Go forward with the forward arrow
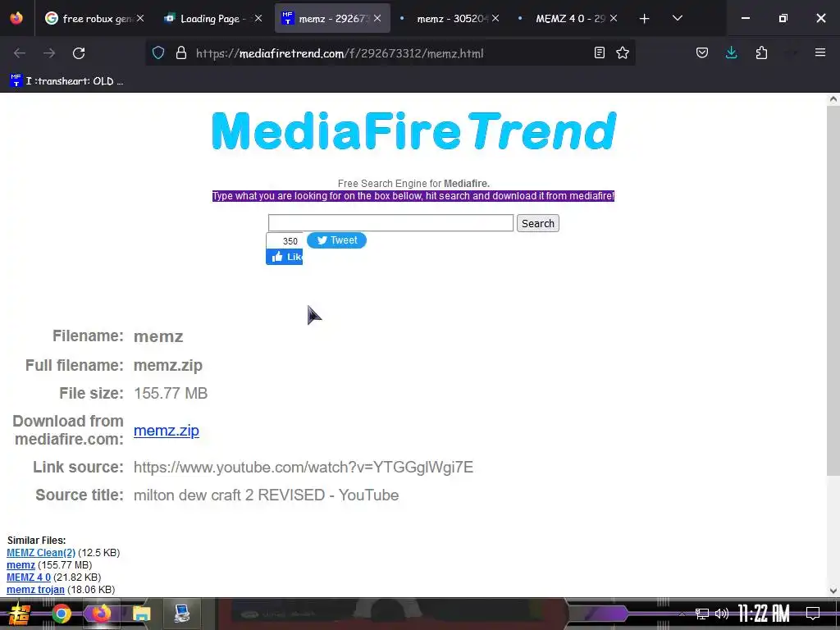The height and width of the screenshot is (630, 840). coord(49,53)
